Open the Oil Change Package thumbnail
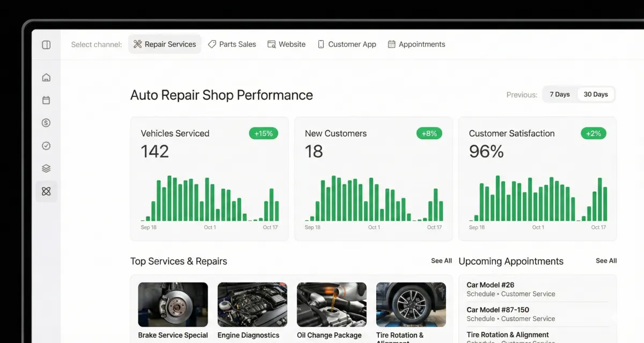The width and height of the screenshot is (644, 343). tap(332, 304)
